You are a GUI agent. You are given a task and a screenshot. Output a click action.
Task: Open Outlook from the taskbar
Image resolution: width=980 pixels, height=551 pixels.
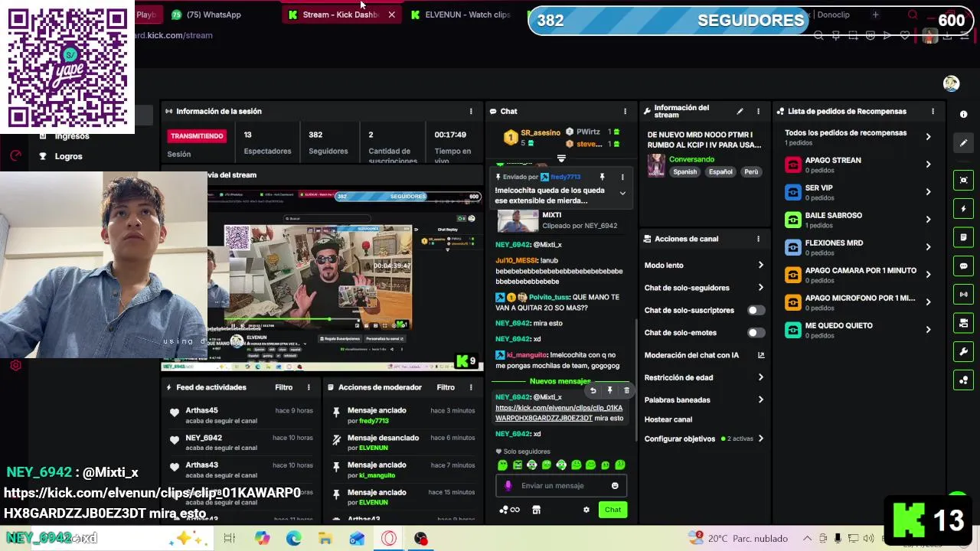point(357,539)
